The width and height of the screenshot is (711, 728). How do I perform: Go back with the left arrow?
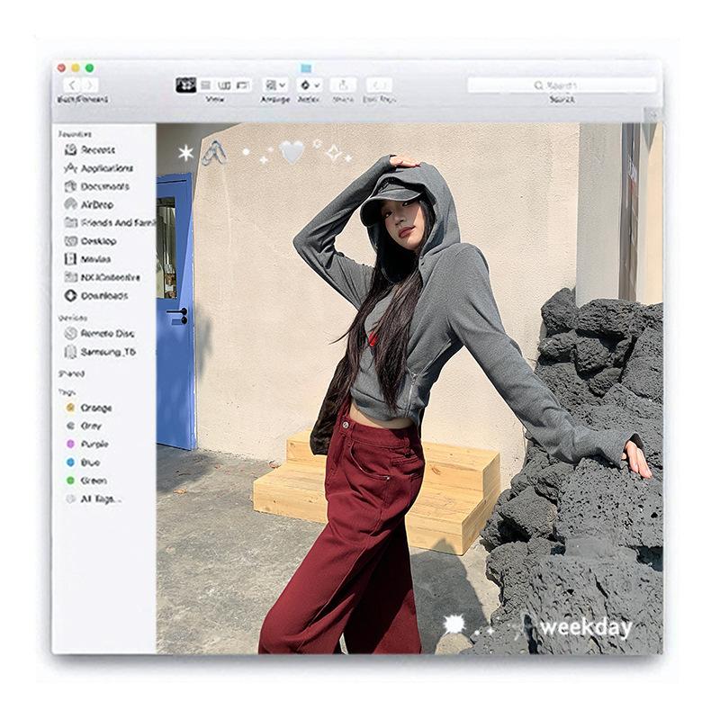(72, 85)
